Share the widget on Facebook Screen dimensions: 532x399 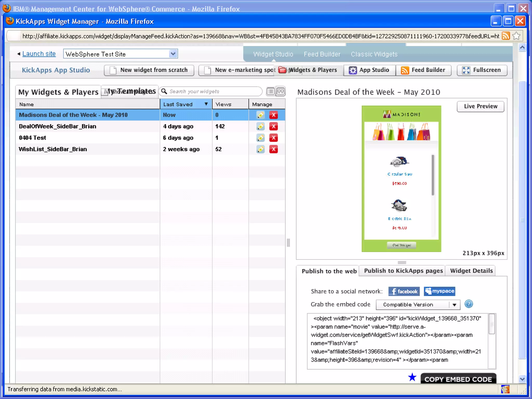click(x=404, y=291)
